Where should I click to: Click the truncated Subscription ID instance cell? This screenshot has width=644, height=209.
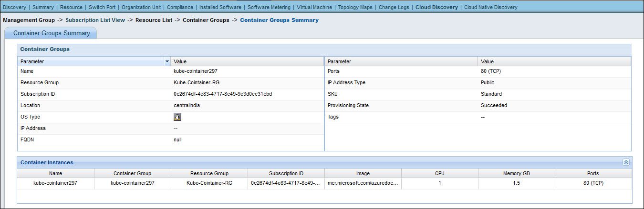(286, 183)
